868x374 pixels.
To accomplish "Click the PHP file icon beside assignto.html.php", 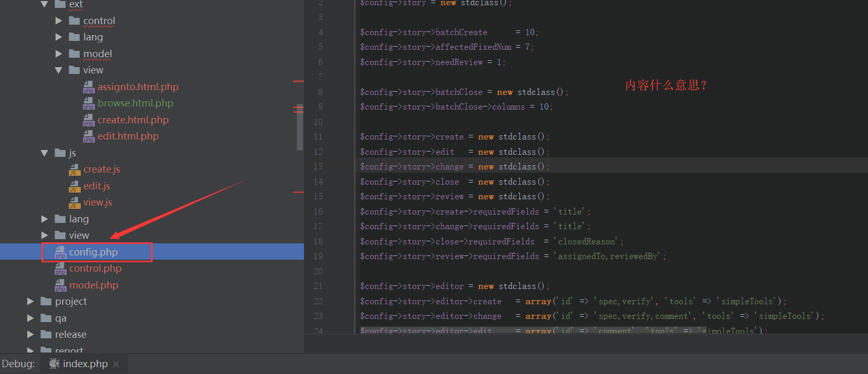I will [x=89, y=87].
